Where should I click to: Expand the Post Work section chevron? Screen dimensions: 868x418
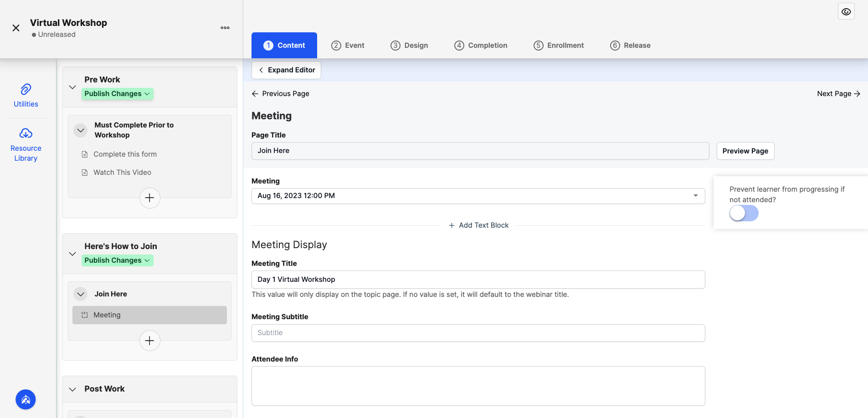point(72,389)
